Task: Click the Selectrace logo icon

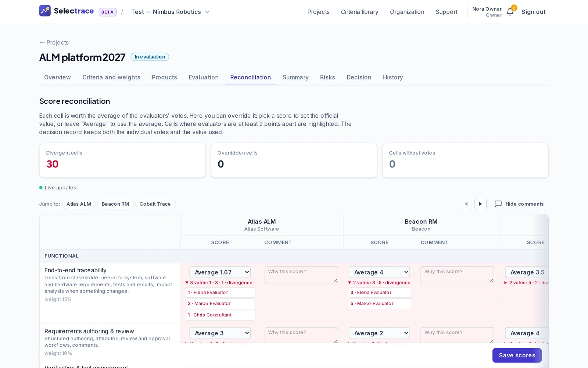Action: 45,11
